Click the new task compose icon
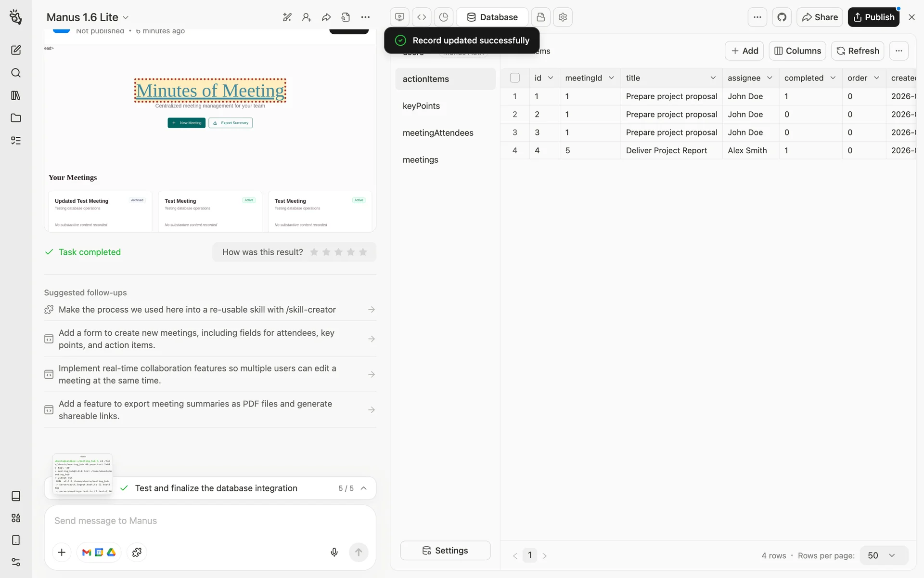This screenshot has height=578, width=924. [x=16, y=50]
